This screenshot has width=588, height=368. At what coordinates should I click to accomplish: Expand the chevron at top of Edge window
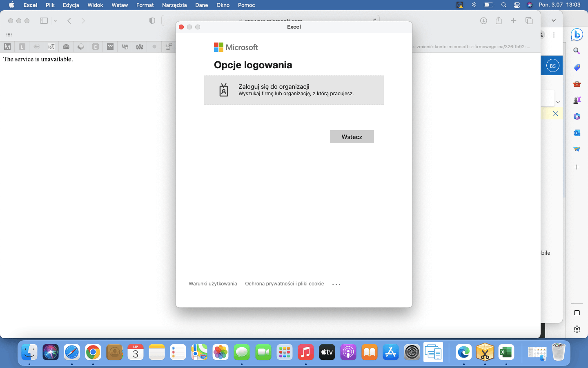[x=553, y=20]
